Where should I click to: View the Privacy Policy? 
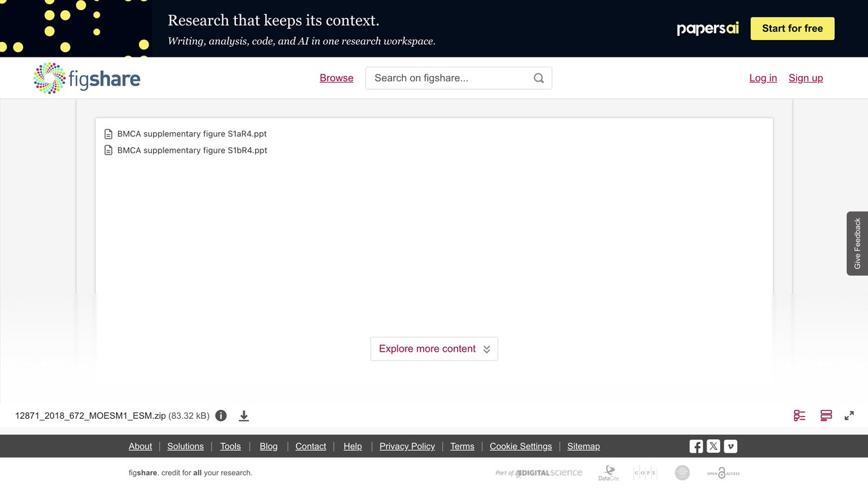(408, 446)
